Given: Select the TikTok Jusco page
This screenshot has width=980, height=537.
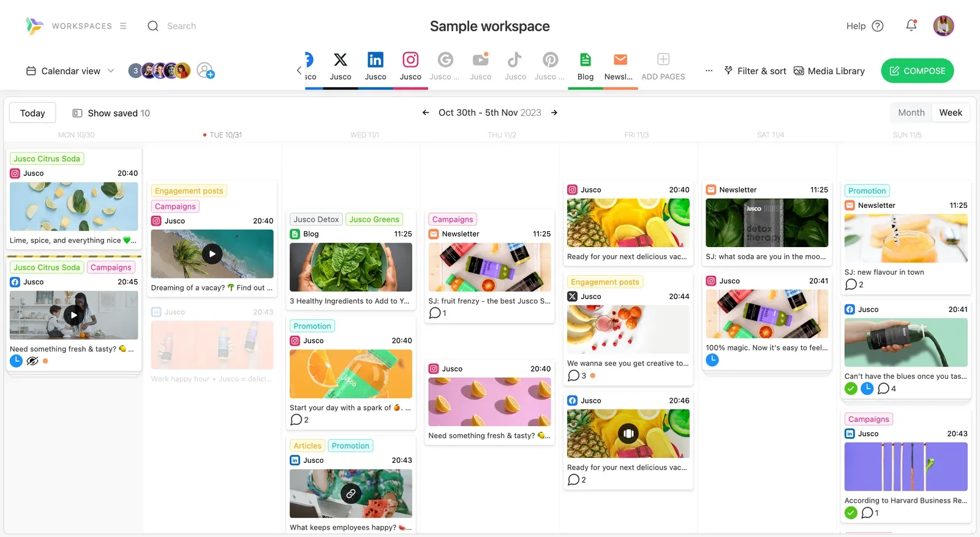Looking at the screenshot, I should pos(515,67).
